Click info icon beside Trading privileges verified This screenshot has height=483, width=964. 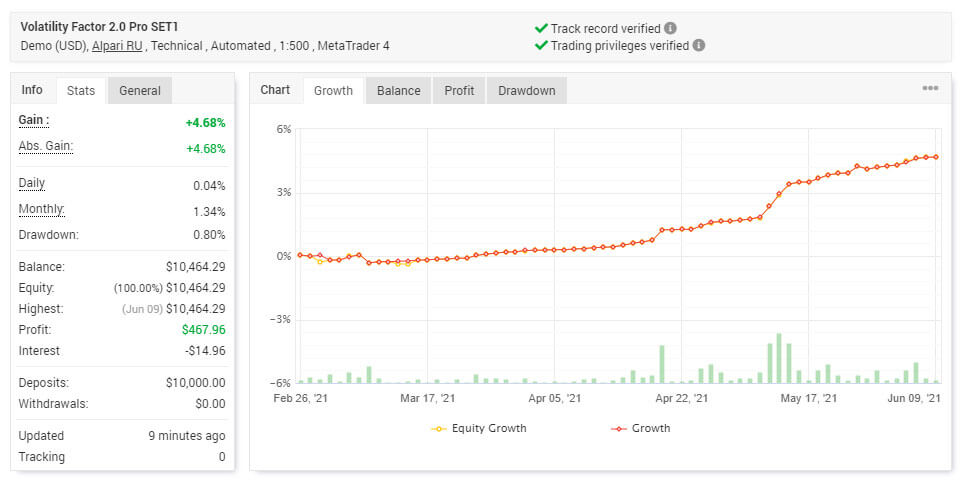tap(699, 45)
